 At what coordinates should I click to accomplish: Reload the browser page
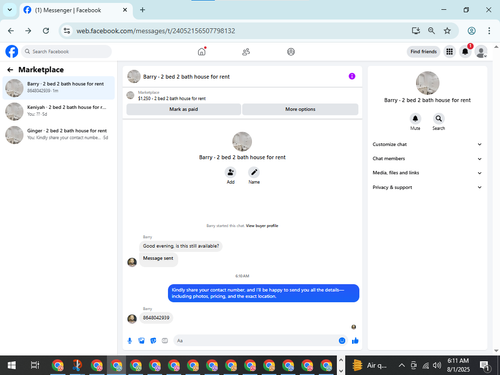point(46,31)
